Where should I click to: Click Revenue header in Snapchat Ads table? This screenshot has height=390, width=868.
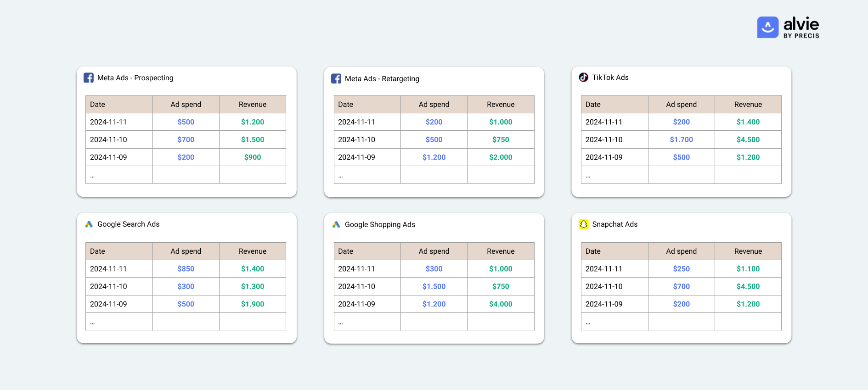click(x=748, y=251)
